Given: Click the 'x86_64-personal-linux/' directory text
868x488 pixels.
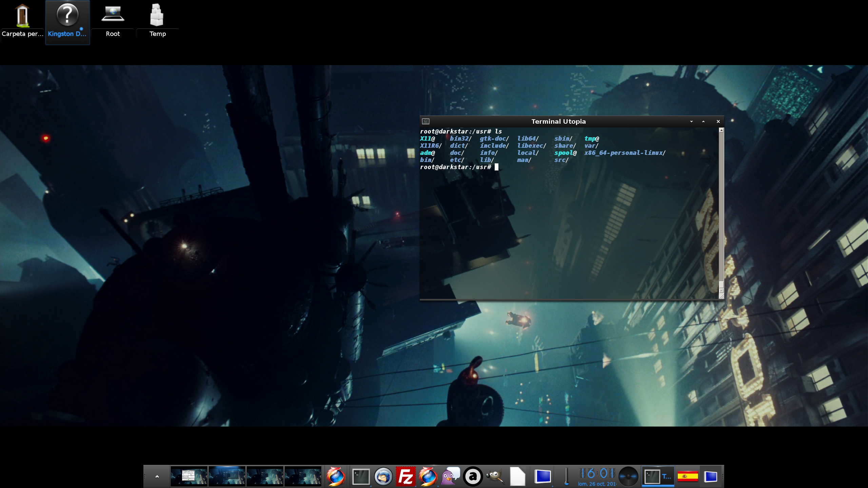Looking at the screenshot, I should pos(625,153).
